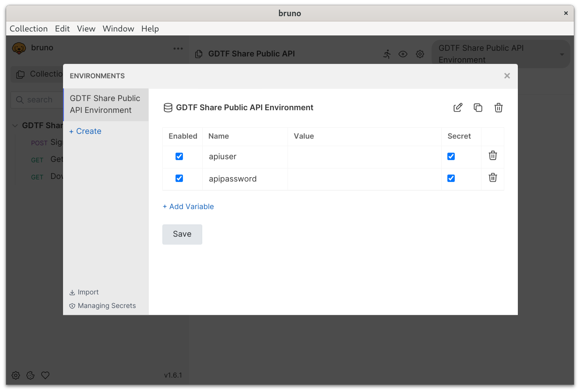Screen dimensions: 580x392
Task: Click the apiuser value field
Action: [365, 157]
